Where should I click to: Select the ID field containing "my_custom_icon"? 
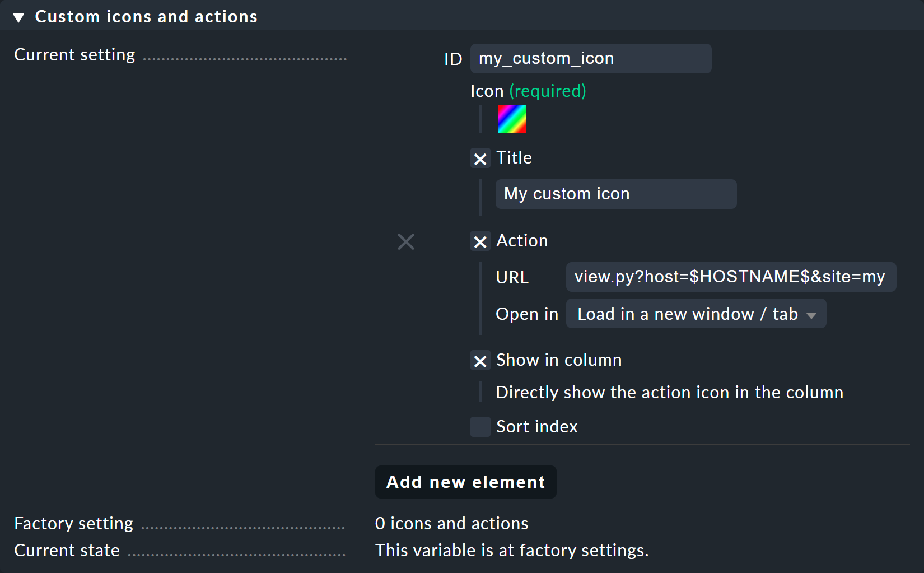(x=591, y=58)
